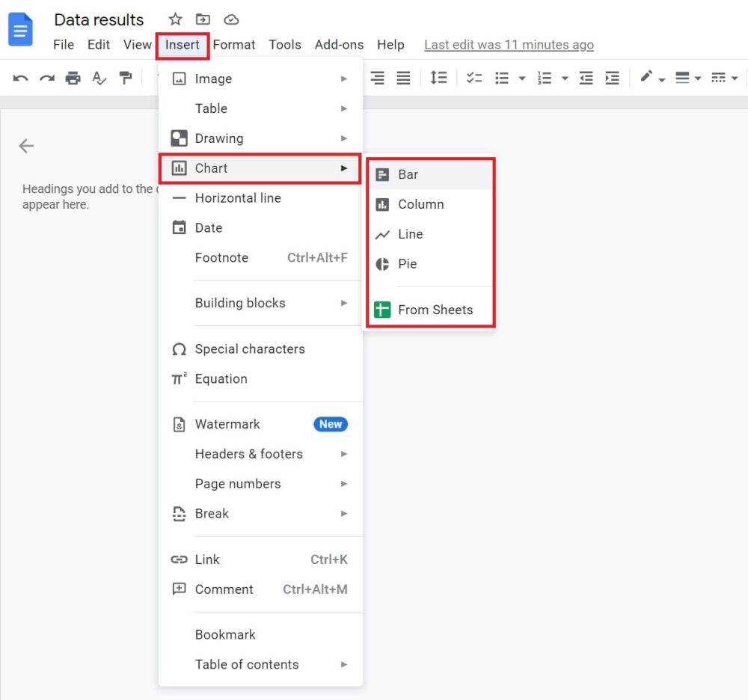
Task: Open version history via last edit link
Action: click(509, 45)
